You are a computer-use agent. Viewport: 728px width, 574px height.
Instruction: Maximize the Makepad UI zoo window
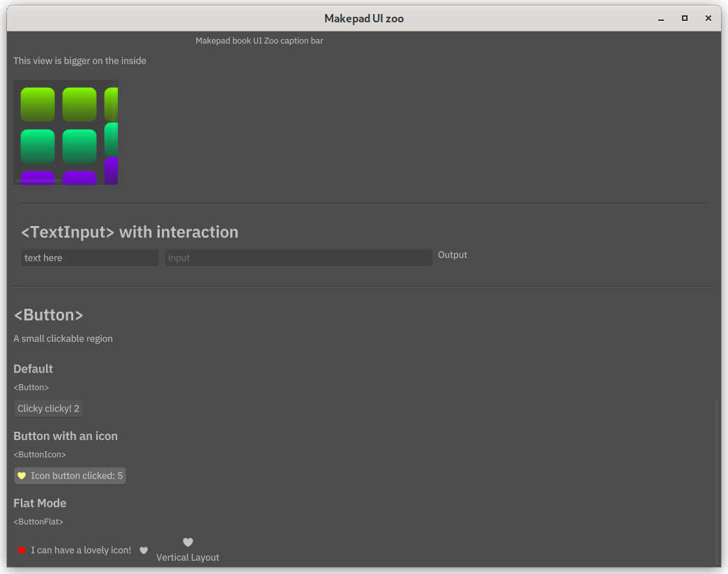[x=685, y=19]
